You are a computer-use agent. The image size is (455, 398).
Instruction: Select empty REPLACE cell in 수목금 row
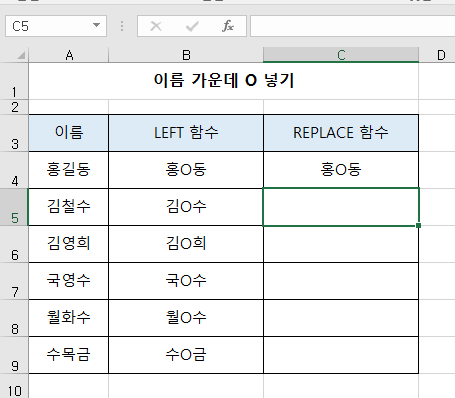(x=341, y=355)
